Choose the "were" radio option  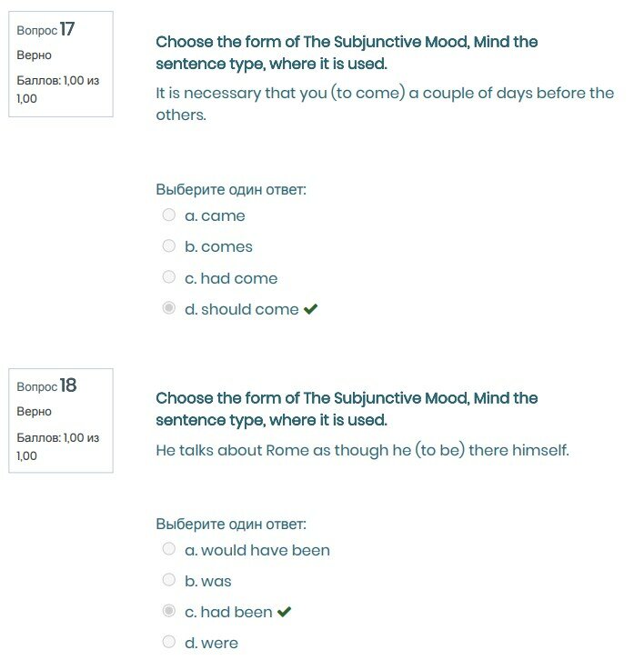pyautogui.click(x=169, y=642)
